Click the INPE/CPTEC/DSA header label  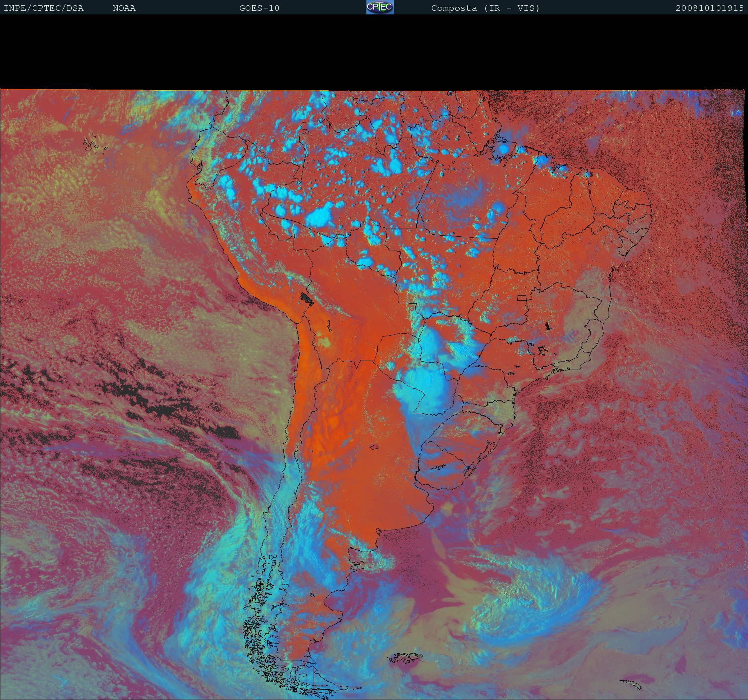coord(44,8)
